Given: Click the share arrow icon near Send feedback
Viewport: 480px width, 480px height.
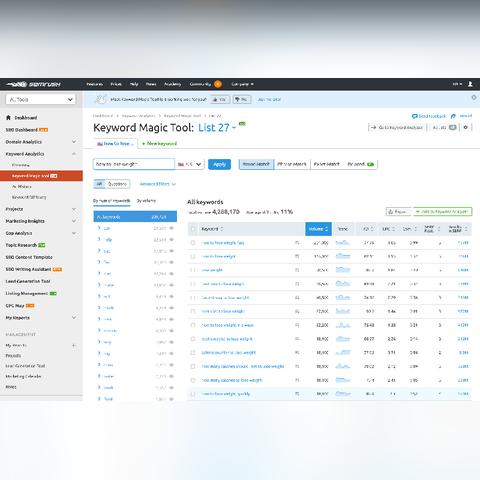Looking at the screenshot, I should click(453, 116).
